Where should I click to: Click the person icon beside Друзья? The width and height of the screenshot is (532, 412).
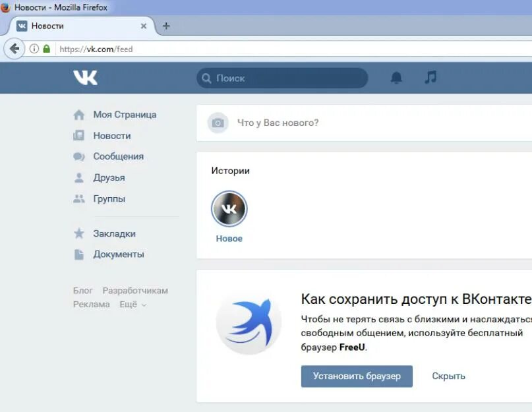tap(78, 177)
